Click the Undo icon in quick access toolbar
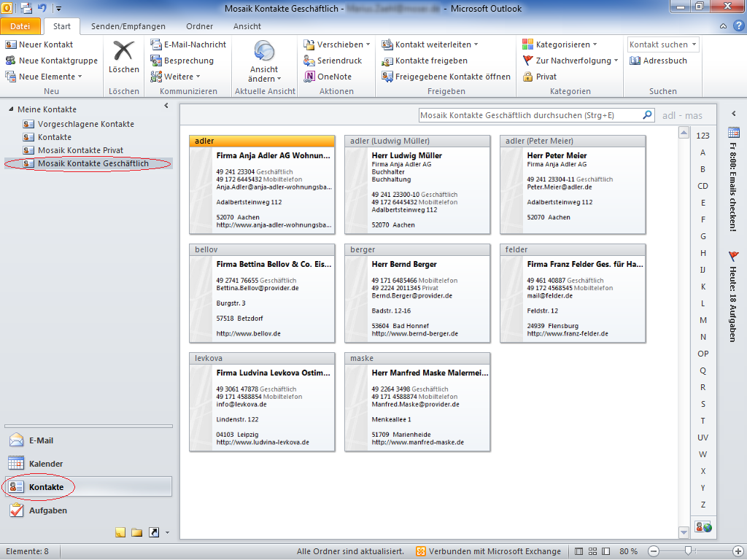 42,8
